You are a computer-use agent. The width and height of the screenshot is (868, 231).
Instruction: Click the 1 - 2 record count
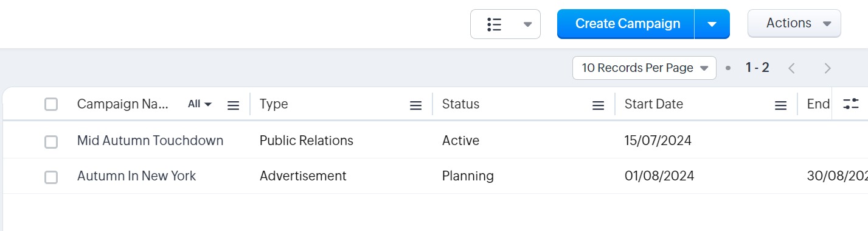[x=757, y=68]
